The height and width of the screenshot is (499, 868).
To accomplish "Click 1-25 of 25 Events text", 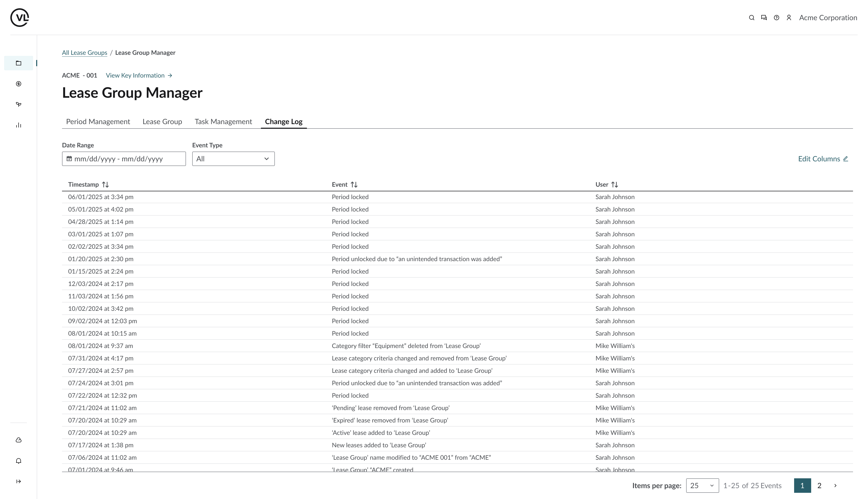I will click(752, 486).
